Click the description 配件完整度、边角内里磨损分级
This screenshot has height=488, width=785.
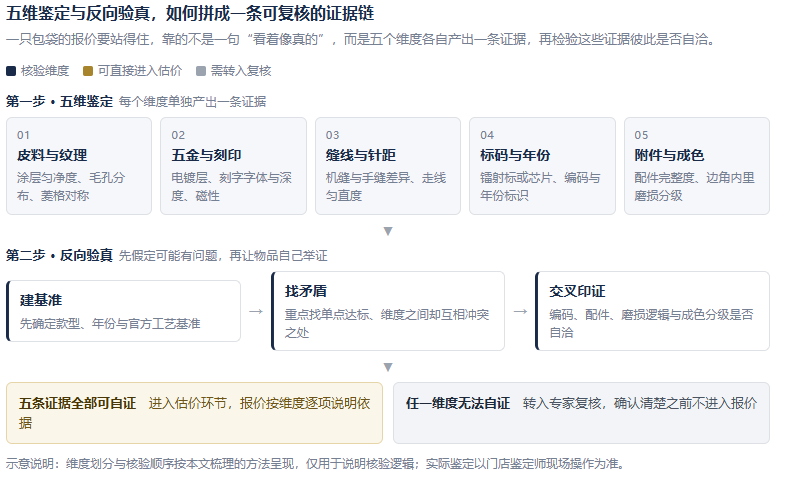click(x=694, y=187)
